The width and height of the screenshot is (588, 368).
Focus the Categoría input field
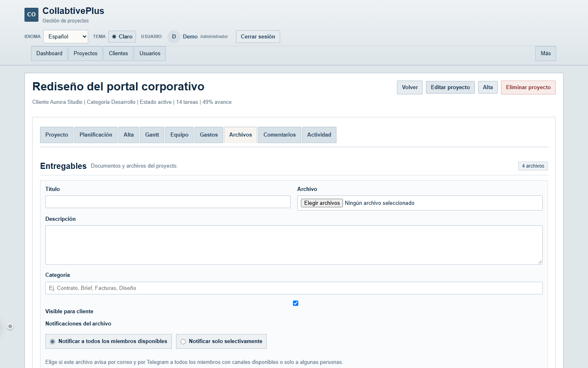point(294,288)
